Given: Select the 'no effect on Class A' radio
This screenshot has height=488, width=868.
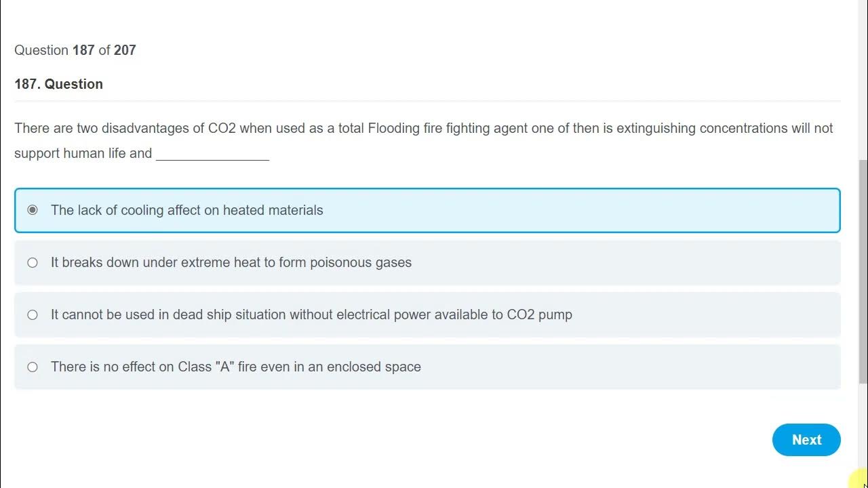Looking at the screenshot, I should click(33, 367).
